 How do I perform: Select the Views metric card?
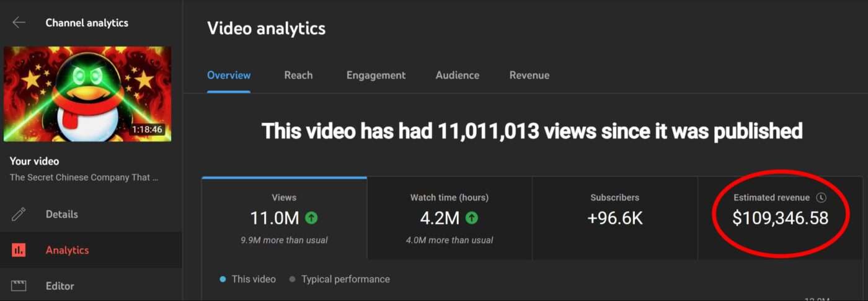[x=284, y=218]
